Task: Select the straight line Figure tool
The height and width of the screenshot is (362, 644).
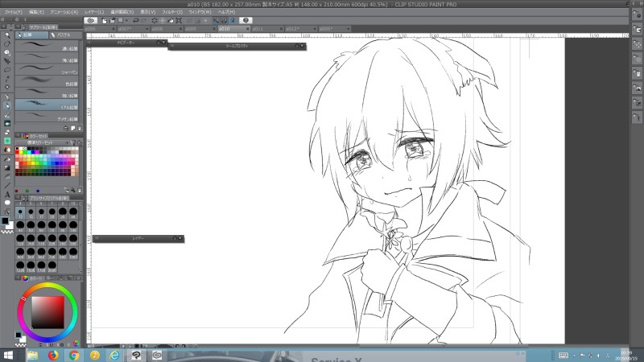Action: point(7,186)
